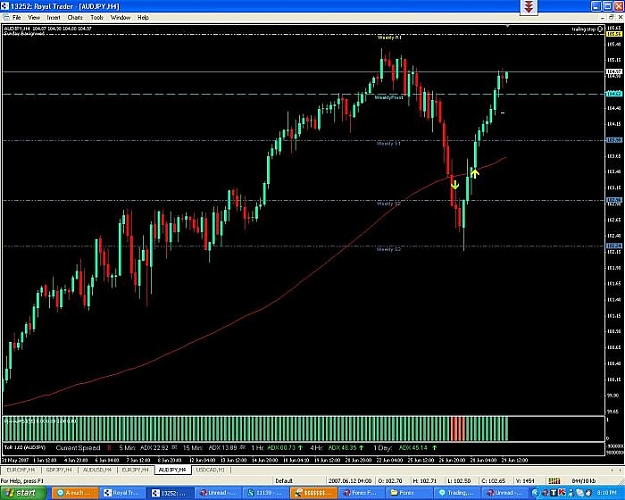Open the Window menu
The height and width of the screenshot is (500, 625).
point(120,18)
